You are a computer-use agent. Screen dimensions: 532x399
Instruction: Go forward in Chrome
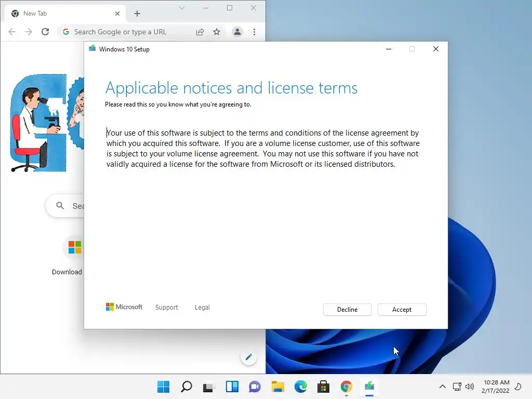tap(29, 32)
